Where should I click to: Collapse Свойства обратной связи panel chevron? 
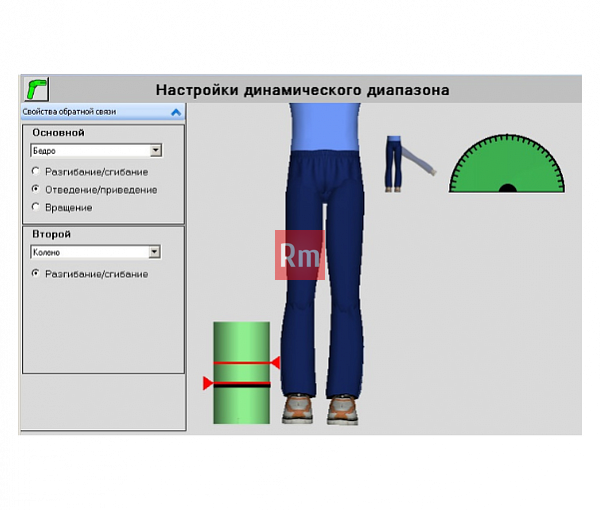(x=176, y=112)
